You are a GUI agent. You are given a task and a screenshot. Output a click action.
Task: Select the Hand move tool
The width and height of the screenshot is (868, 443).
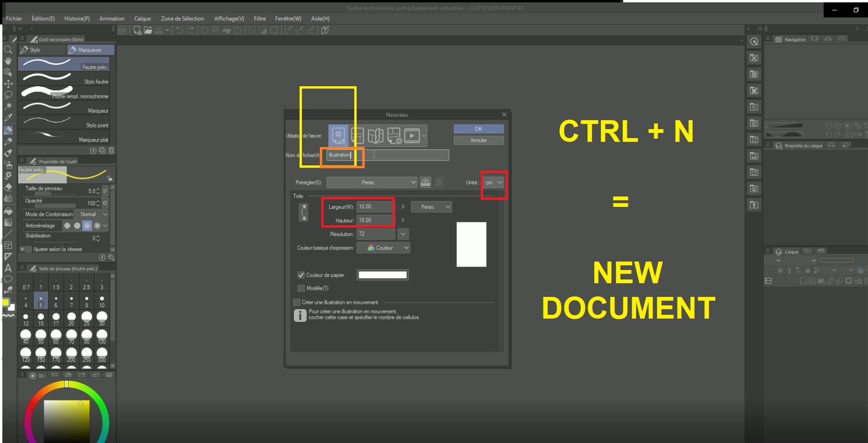pos(8,61)
